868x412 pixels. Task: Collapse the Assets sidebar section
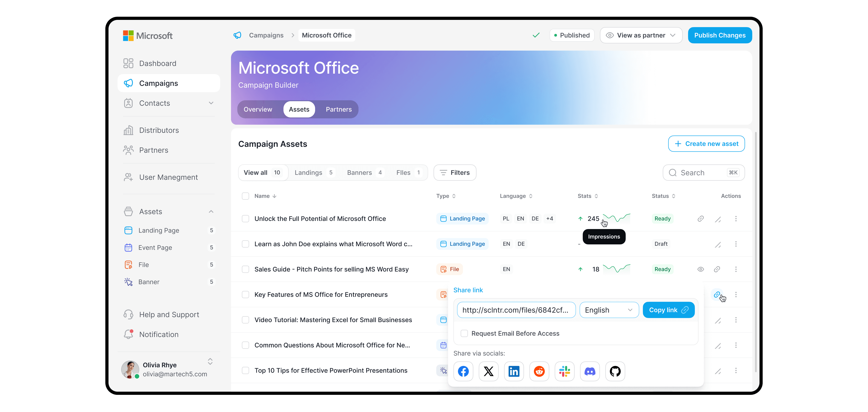click(x=211, y=212)
